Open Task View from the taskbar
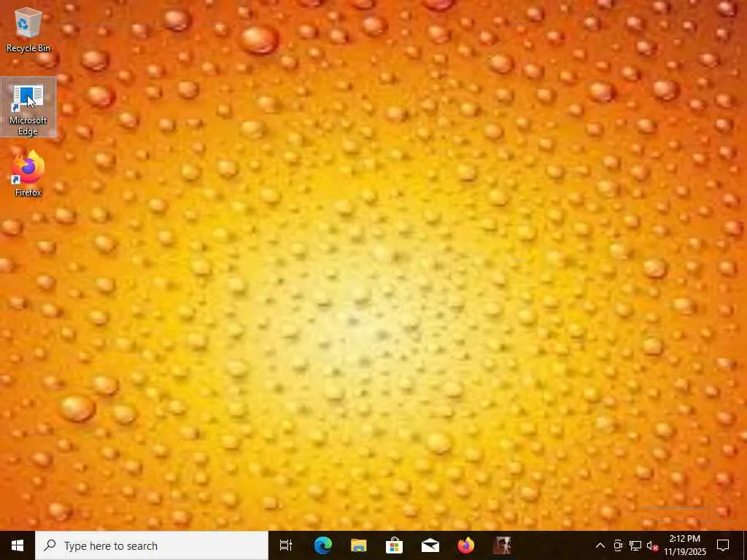The height and width of the screenshot is (560, 747). (286, 545)
